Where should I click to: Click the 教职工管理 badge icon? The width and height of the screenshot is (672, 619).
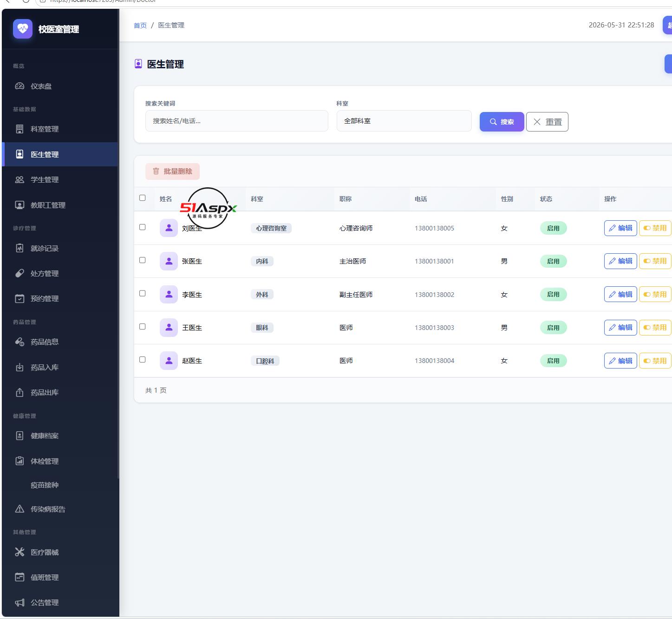pos(20,205)
